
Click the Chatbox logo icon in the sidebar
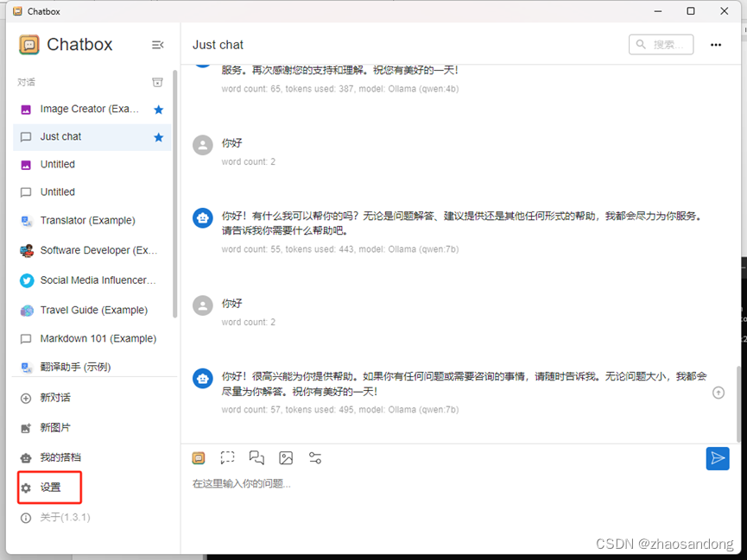click(29, 45)
